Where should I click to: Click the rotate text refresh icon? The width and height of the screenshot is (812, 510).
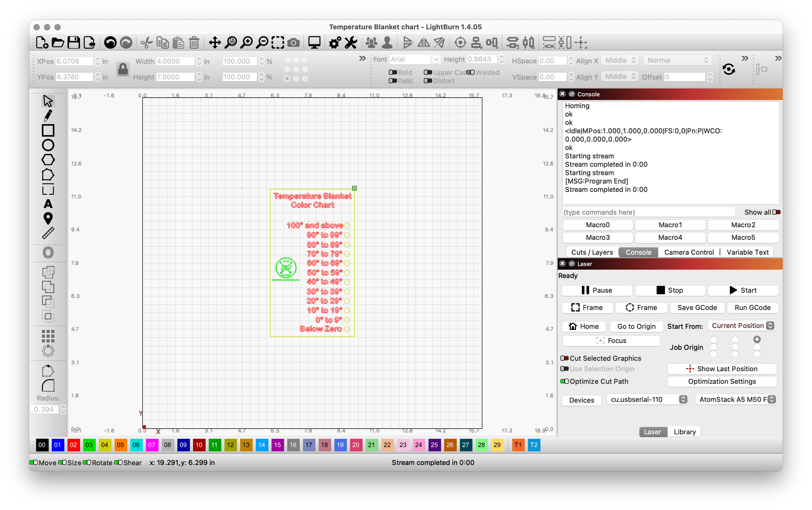[729, 69]
